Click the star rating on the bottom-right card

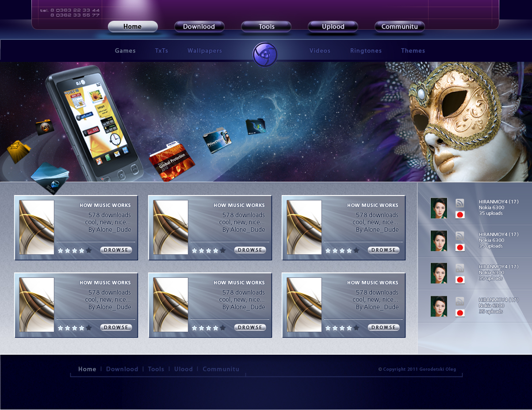[x=342, y=328]
